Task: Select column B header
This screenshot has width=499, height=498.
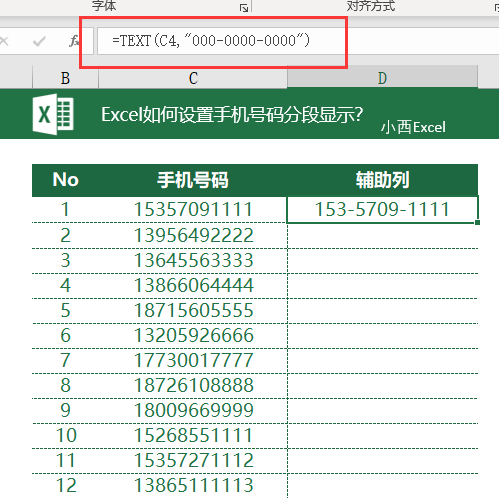Action: (65, 78)
